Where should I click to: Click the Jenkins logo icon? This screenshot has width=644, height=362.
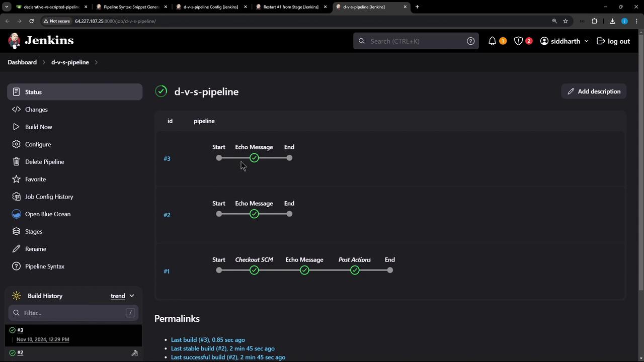(15, 41)
